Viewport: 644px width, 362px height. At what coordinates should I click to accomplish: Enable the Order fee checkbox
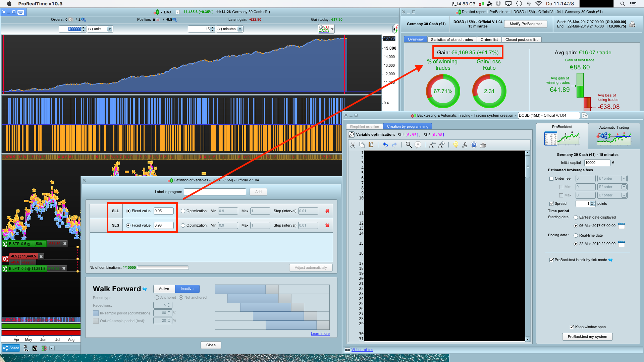pyautogui.click(x=551, y=178)
